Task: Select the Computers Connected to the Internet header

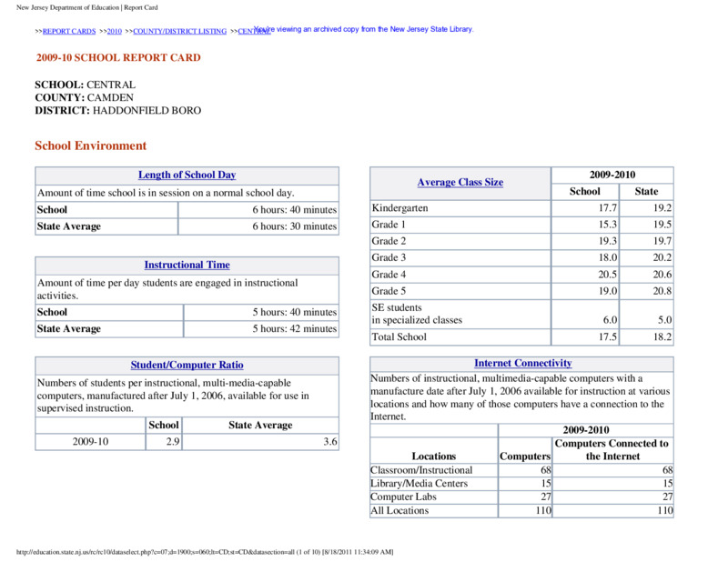Action: 612,450
